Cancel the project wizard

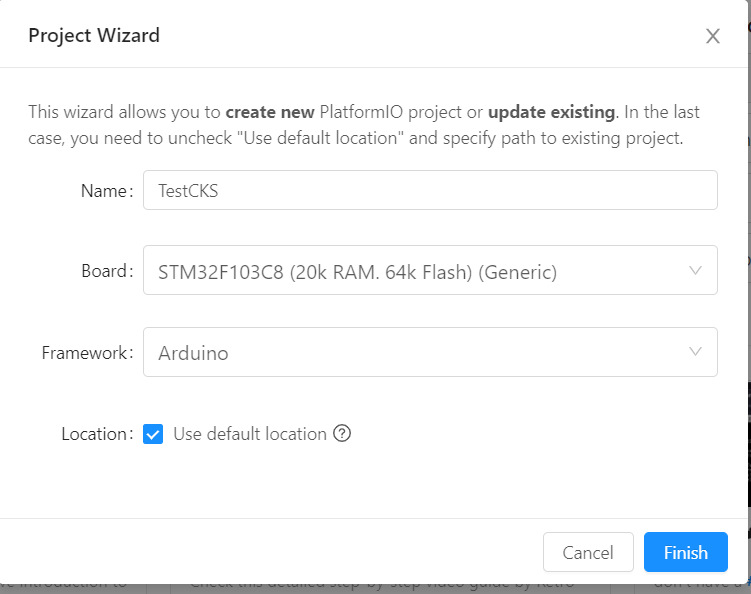588,552
